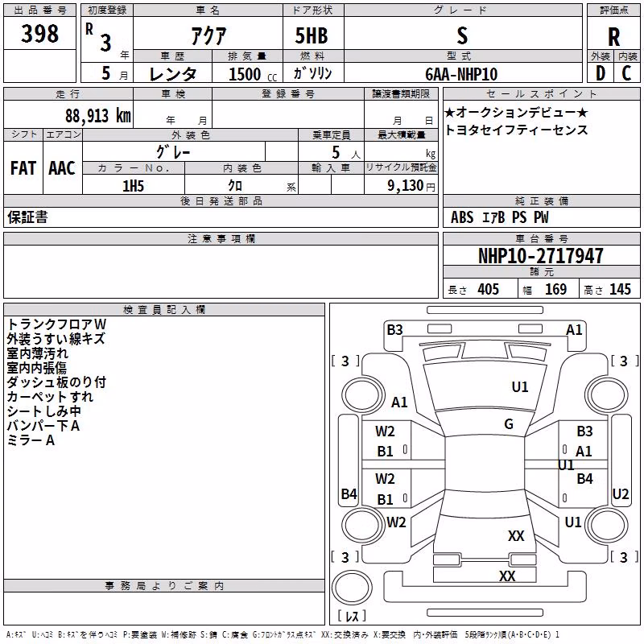
Task: Click the overall evaluation score R
Action: click(613, 37)
